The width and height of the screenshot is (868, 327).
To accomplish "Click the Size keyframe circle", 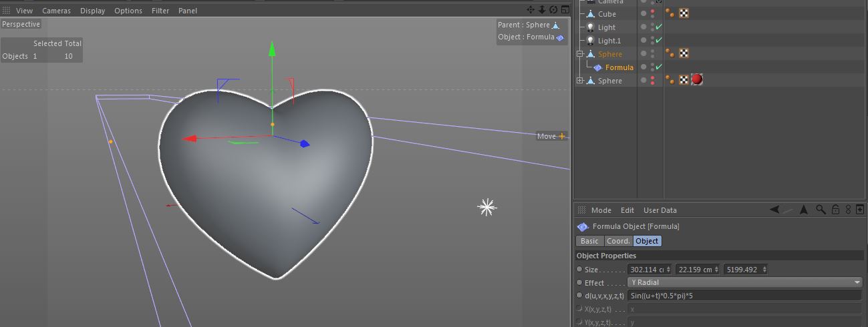I will pyautogui.click(x=579, y=270).
